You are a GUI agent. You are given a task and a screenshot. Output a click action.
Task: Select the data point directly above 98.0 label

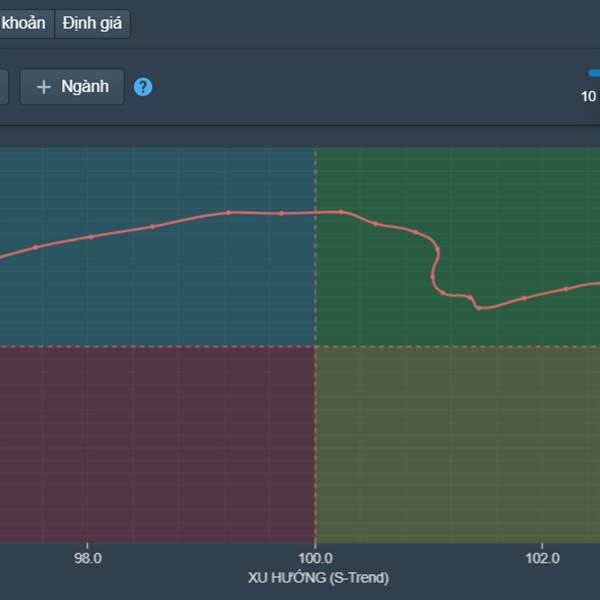click(91, 237)
